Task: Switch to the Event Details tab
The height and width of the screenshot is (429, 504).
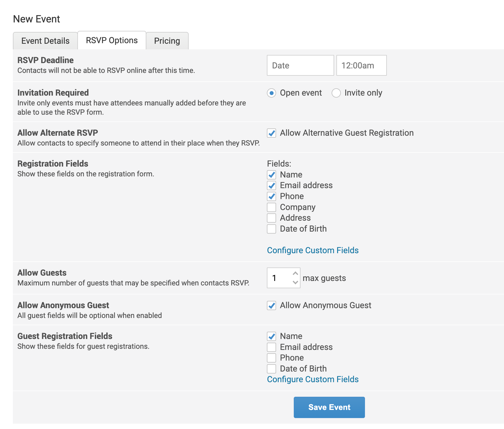Action: click(x=45, y=41)
